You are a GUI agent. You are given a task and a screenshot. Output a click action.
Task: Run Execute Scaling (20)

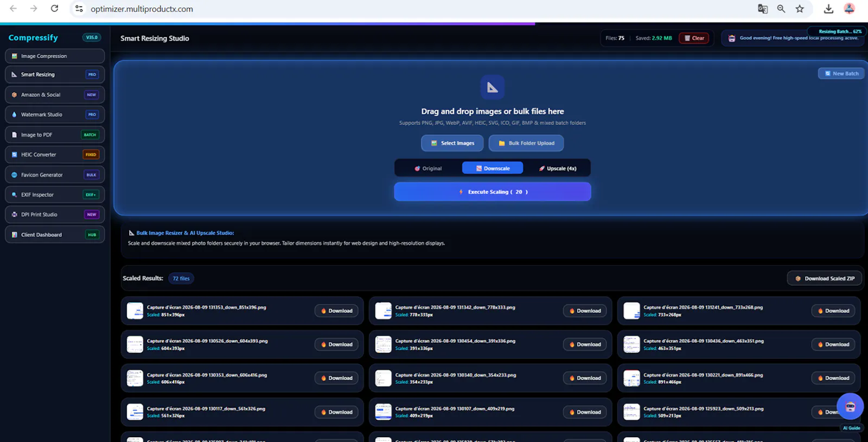tap(493, 192)
